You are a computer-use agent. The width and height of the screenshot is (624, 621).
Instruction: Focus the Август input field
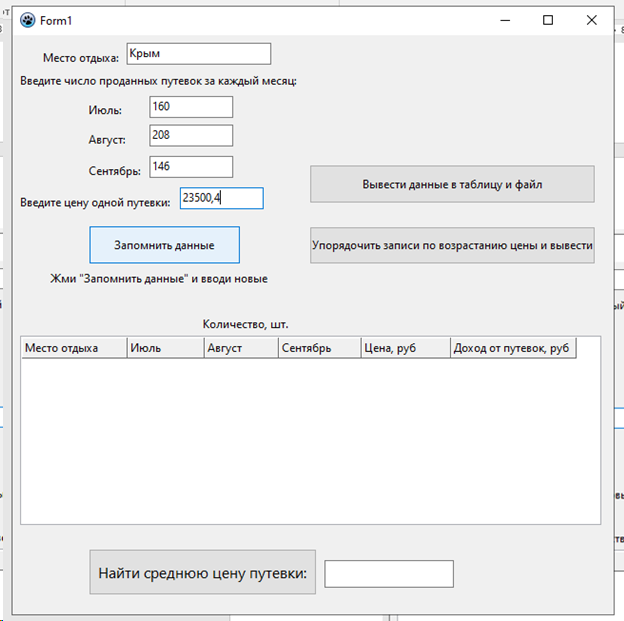pyautogui.click(x=191, y=135)
